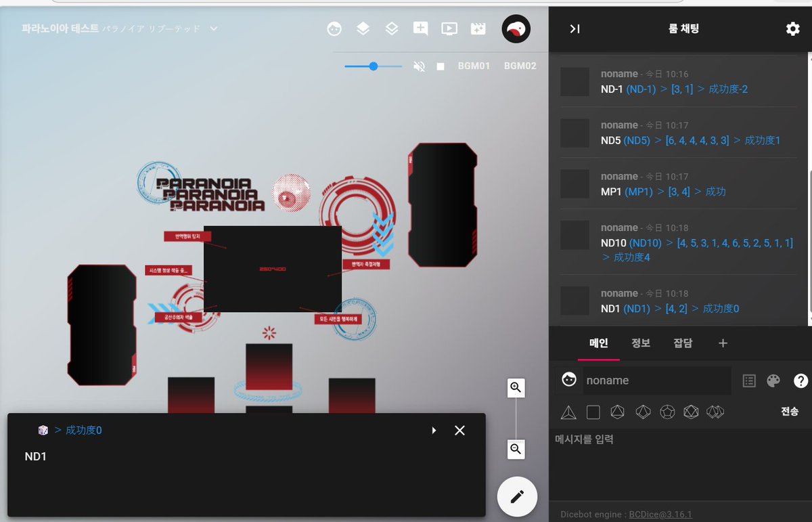Play BGM02 track
The width and height of the screenshot is (812, 522).
[x=520, y=66]
